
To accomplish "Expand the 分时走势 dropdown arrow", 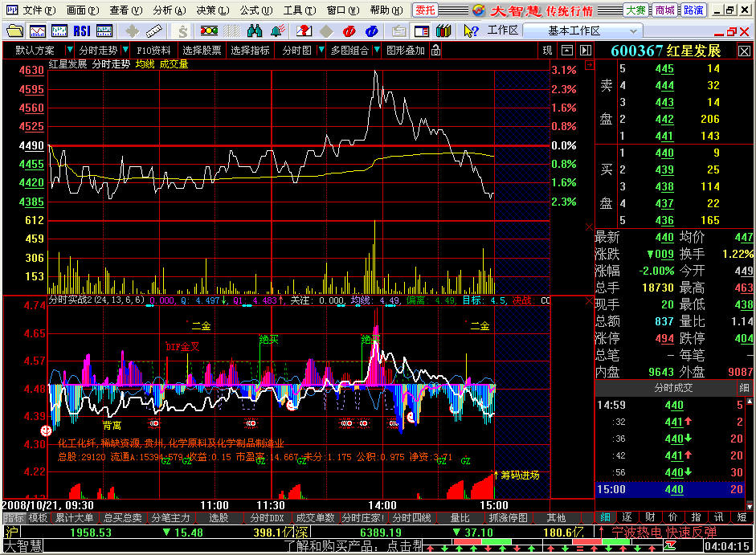I will click(x=125, y=50).
